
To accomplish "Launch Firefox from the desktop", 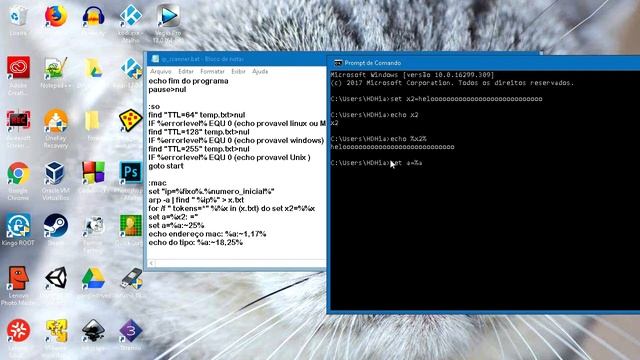I will 56,16.
